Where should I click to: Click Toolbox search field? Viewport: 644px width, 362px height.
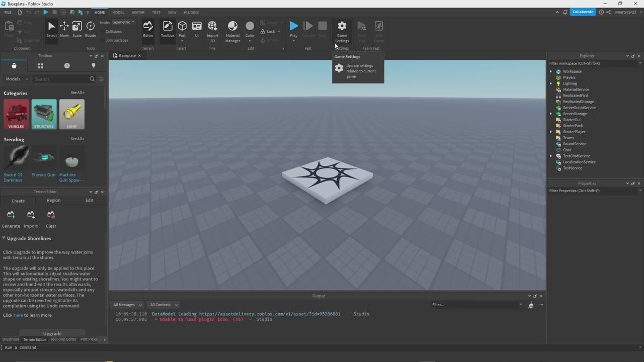[61, 79]
